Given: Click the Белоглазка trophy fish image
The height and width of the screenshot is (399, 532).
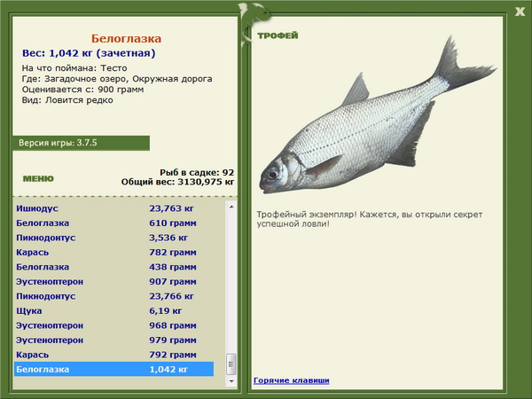Looking at the screenshot, I should coord(378,115).
